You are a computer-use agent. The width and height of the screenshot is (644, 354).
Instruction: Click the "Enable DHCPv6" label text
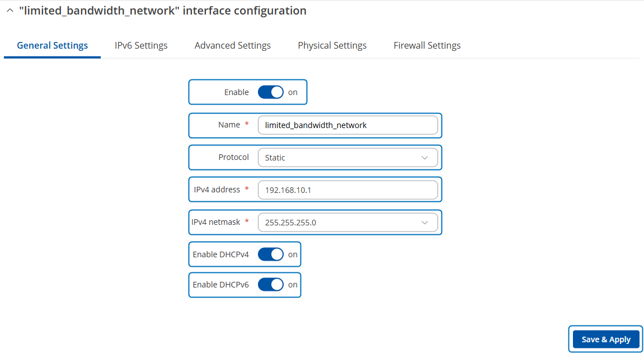click(220, 285)
